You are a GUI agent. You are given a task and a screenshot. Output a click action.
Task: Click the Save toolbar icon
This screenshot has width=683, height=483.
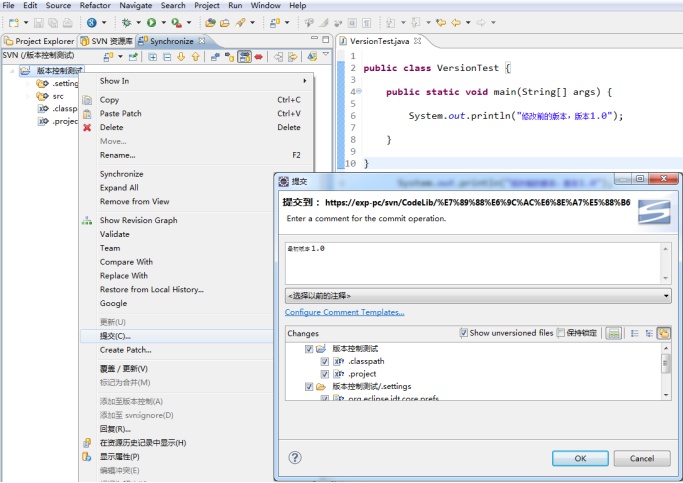click(39, 23)
